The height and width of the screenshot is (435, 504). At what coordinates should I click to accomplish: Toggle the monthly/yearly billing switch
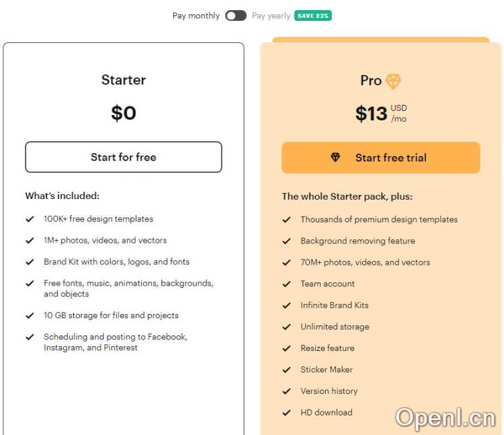tap(236, 15)
